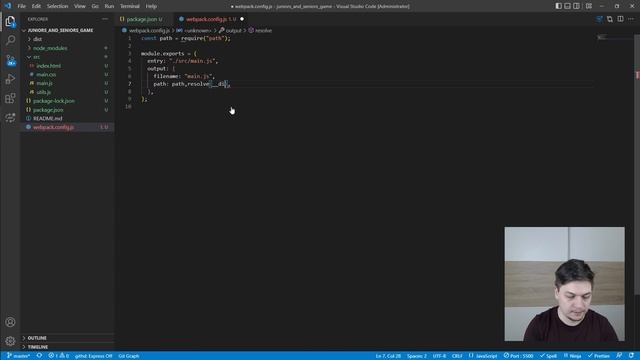The image size is (640, 360).
Task: Open the Manage gear icon
Action: click(x=10, y=341)
